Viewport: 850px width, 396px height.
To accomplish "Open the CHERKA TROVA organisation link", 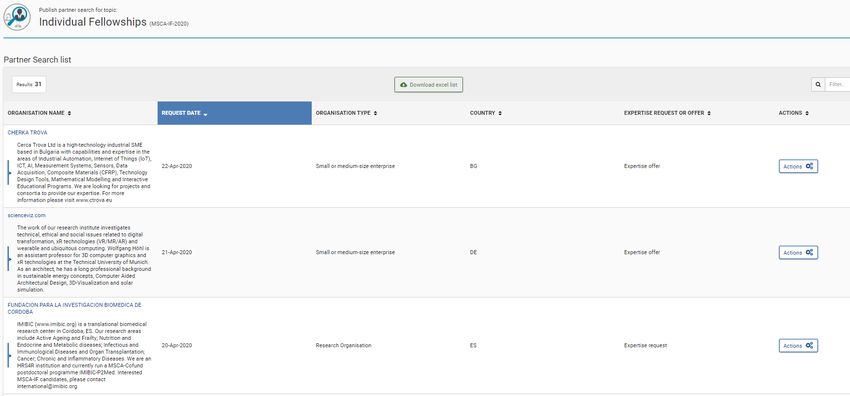I will click(x=27, y=133).
